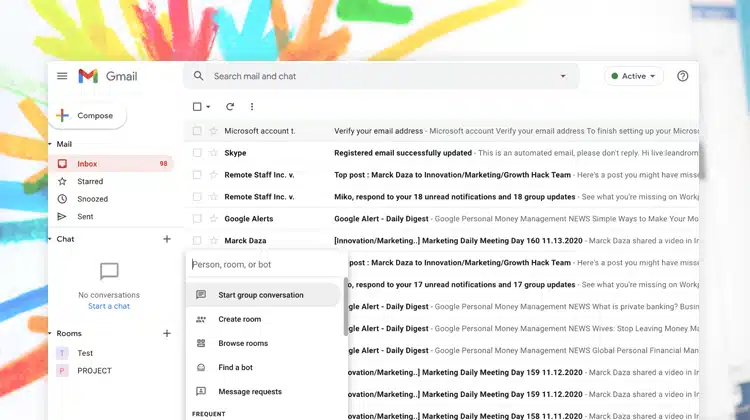Star the 18 unread notifications email

coord(213,197)
